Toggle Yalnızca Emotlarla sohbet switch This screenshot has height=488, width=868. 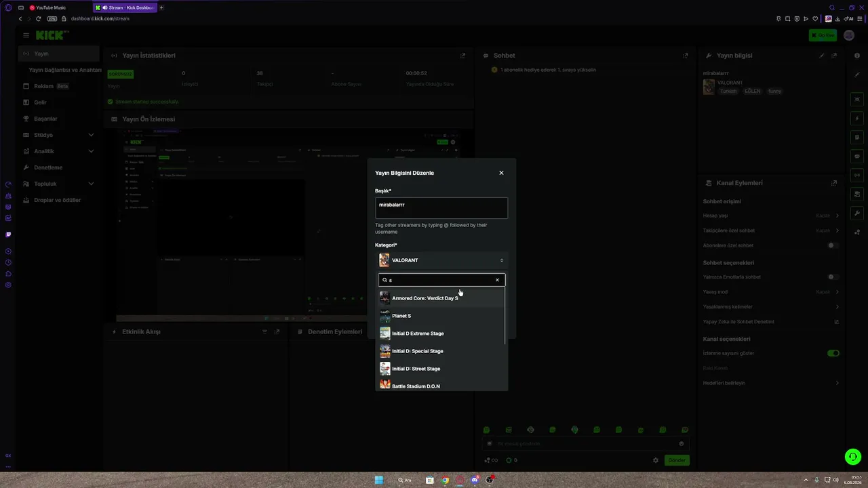click(833, 277)
